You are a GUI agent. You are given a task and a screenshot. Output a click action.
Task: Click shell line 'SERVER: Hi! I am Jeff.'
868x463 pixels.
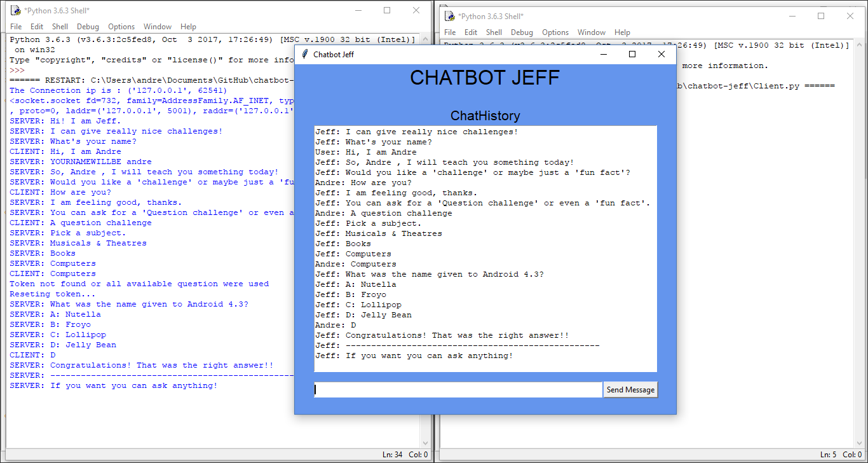[x=65, y=121]
